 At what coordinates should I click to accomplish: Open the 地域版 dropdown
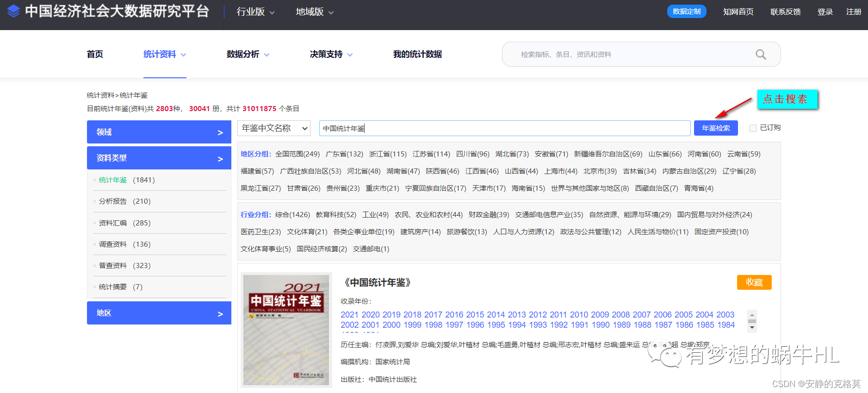point(315,12)
